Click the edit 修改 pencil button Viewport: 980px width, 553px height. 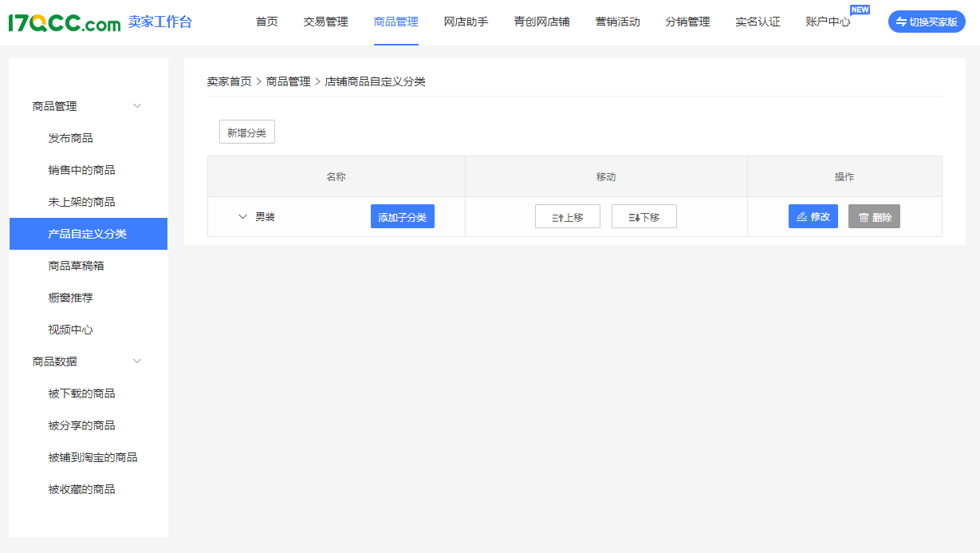pos(813,217)
